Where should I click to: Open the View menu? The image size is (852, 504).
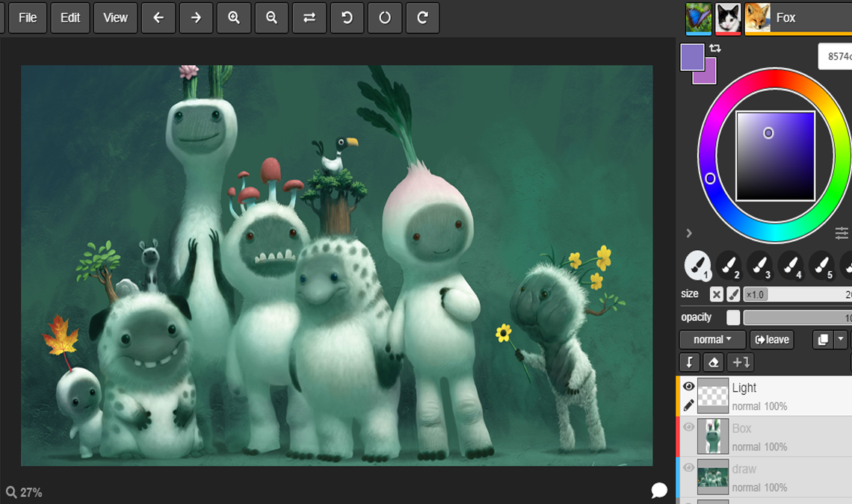[x=115, y=18]
